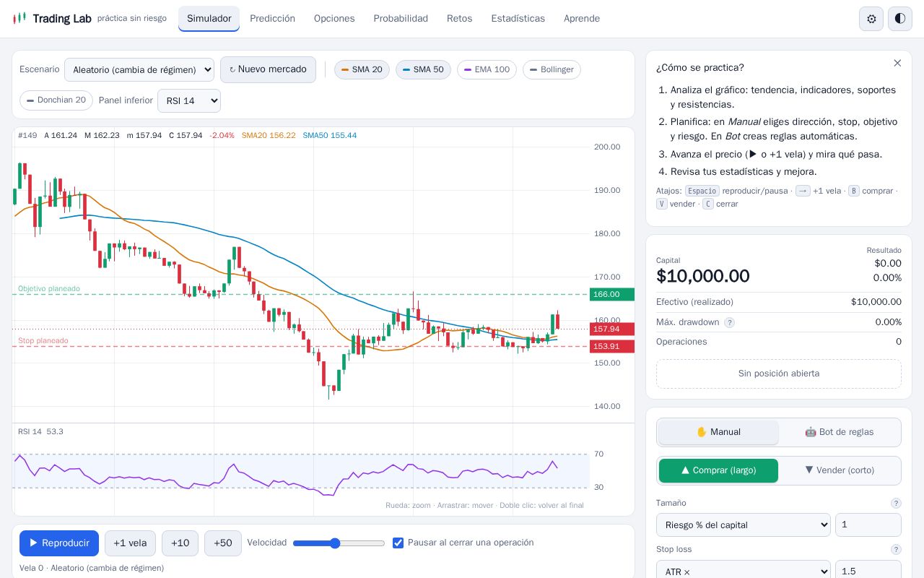This screenshot has height=578, width=924.
Task: Click the 153.91 stop price label
Action: [612, 347]
